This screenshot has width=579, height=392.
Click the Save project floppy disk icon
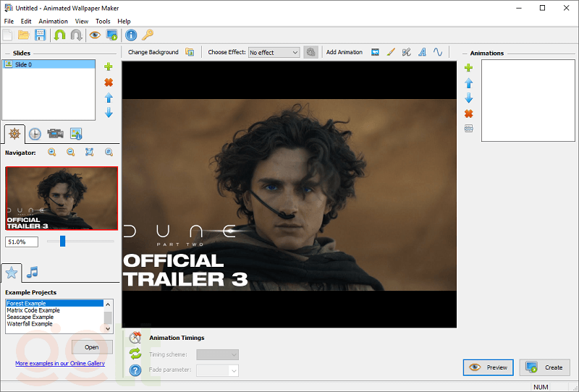[x=41, y=35]
